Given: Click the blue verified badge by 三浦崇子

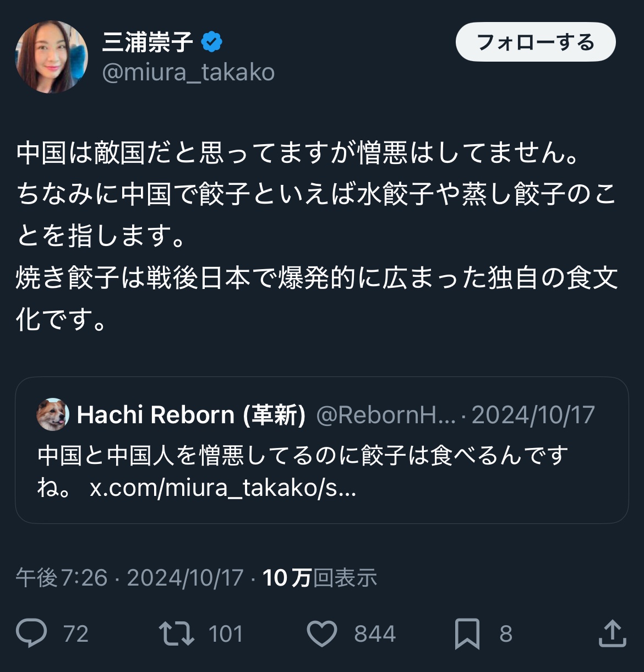Looking at the screenshot, I should coord(211,42).
